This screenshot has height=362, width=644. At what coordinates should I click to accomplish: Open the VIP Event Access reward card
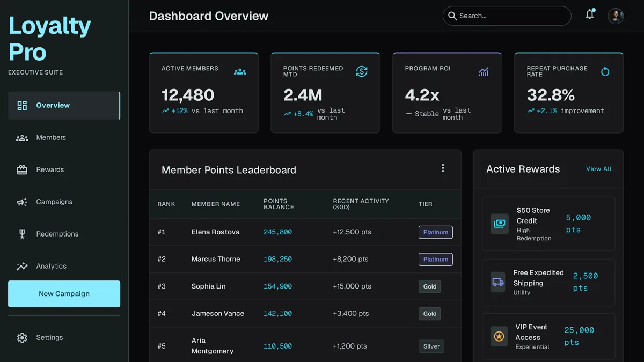548,336
